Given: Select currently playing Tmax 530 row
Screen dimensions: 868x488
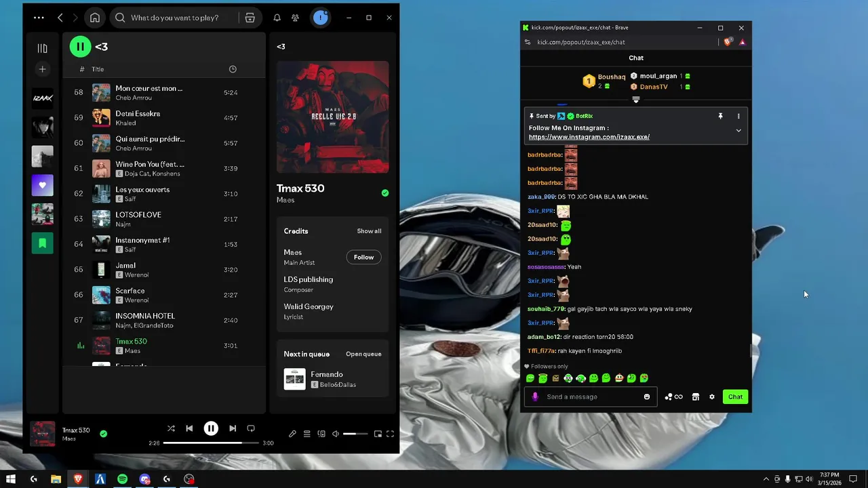Looking at the screenshot, I should coord(163,346).
